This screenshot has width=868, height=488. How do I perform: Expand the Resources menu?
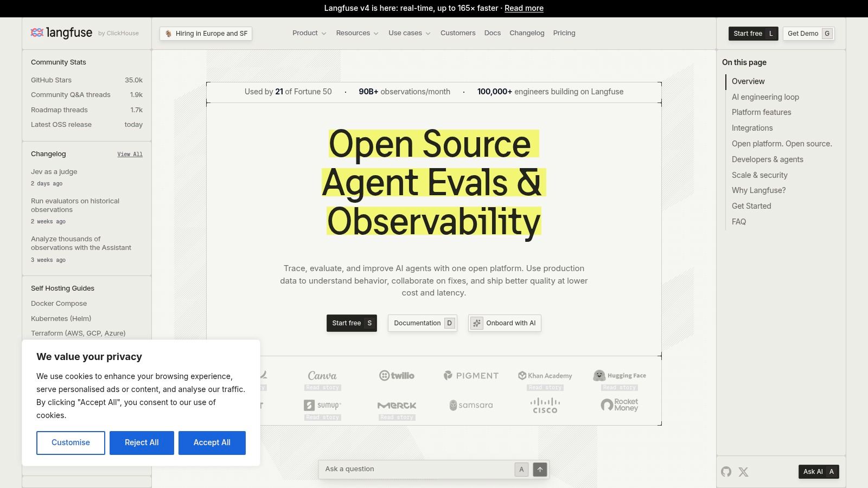click(x=357, y=33)
